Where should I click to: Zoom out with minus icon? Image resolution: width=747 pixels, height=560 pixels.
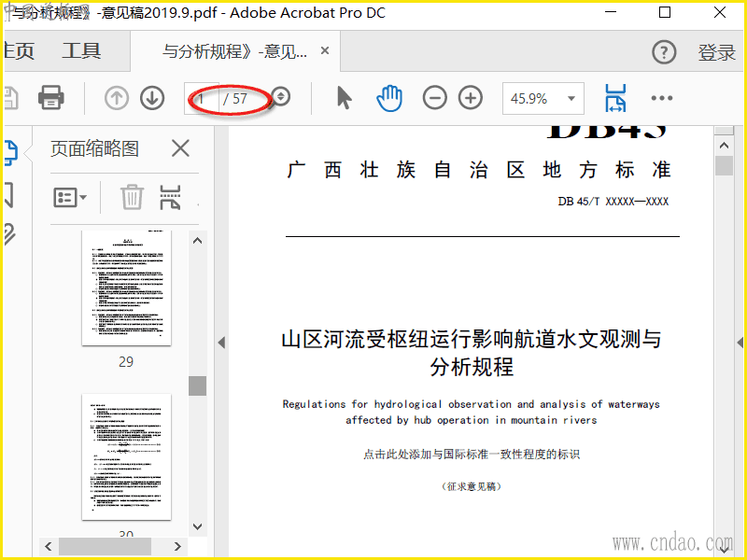click(434, 98)
